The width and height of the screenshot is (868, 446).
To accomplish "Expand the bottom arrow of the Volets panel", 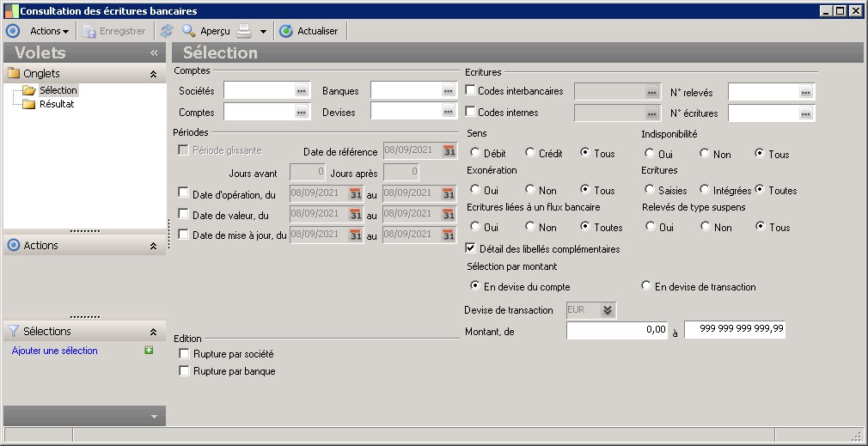I will pyautogui.click(x=155, y=417).
